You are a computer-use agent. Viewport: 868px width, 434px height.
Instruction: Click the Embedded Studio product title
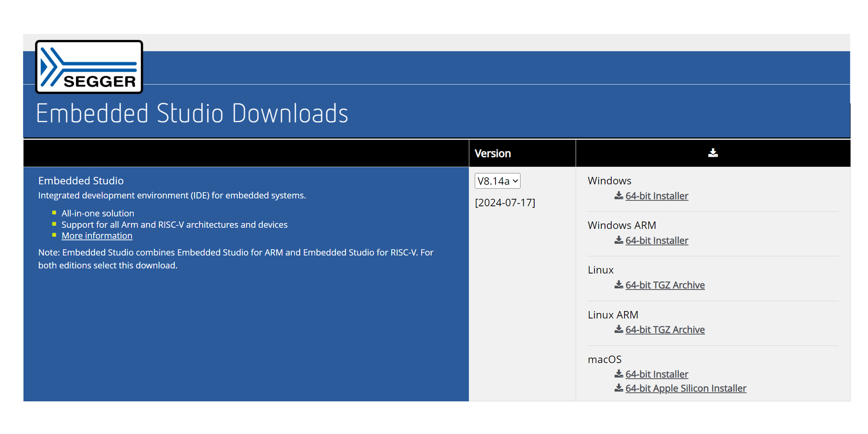click(x=81, y=181)
